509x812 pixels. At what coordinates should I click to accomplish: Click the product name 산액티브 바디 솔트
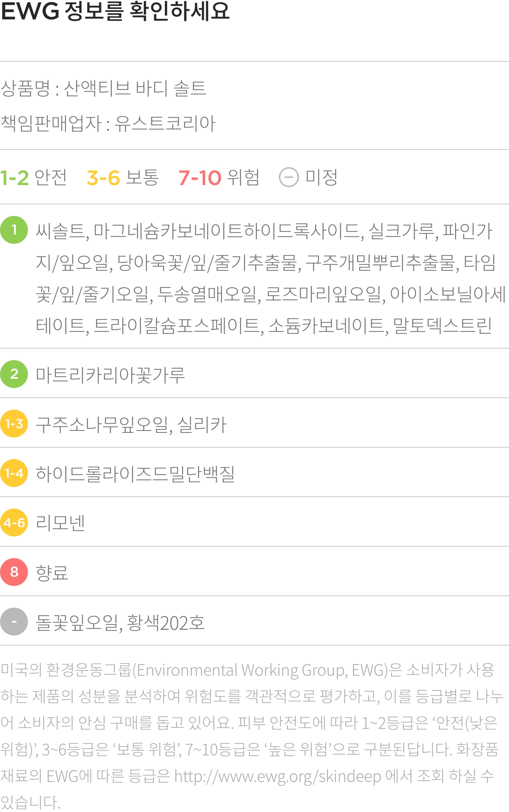pos(135,88)
